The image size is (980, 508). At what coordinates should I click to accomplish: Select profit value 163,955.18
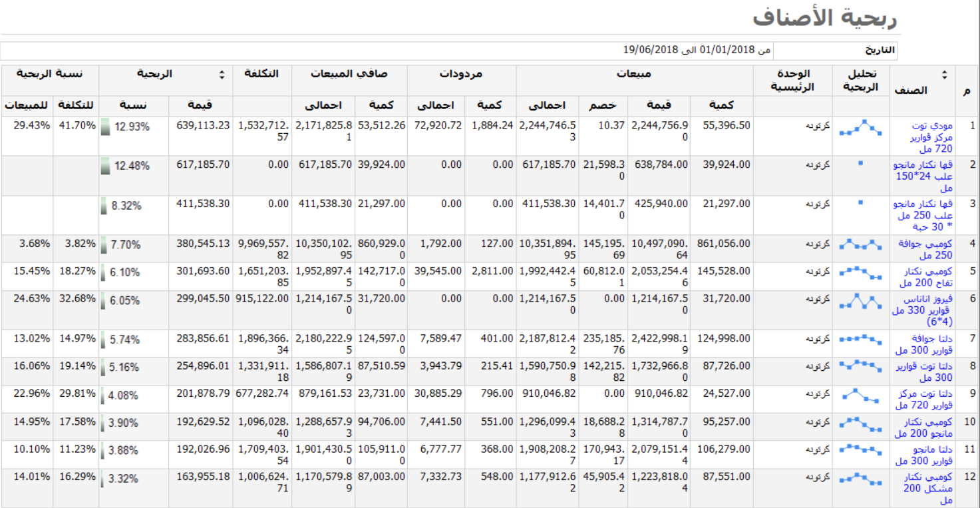(203, 477)
